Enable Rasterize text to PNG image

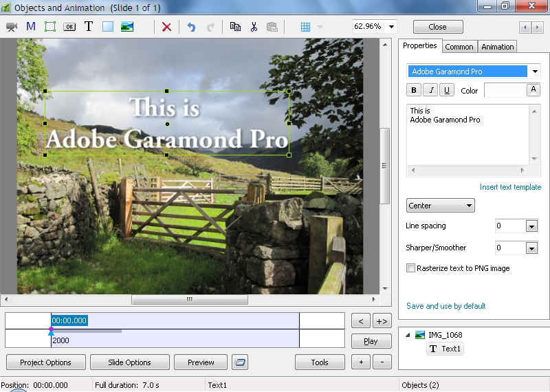[411, 268]
